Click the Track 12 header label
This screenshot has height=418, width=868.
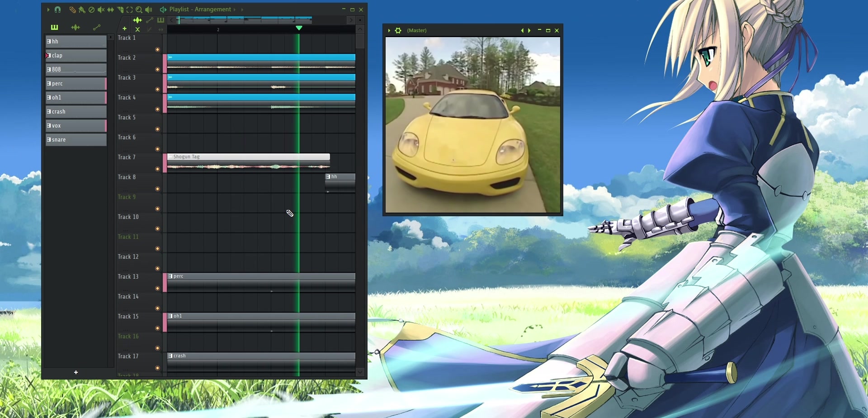point(128,257)
